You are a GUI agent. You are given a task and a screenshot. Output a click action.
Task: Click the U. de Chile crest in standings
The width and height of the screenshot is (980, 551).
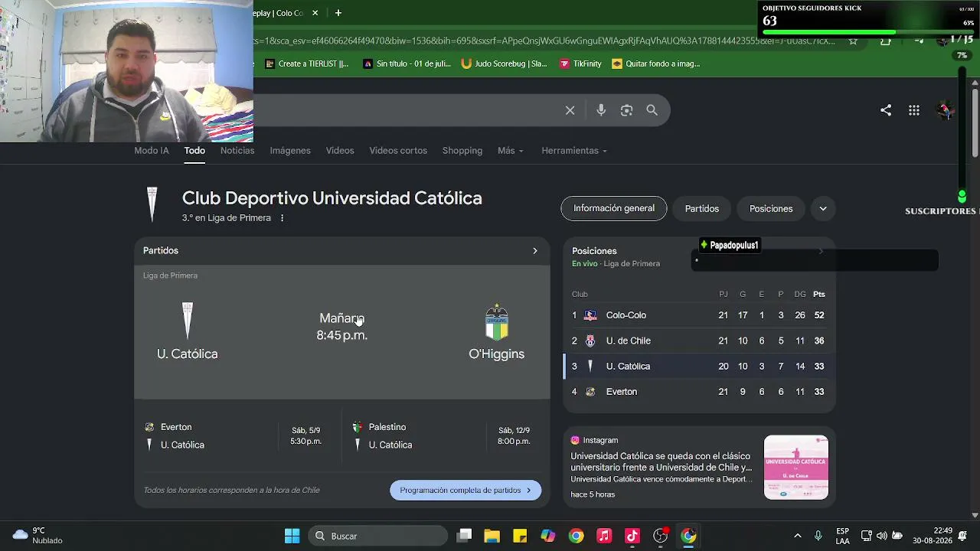point(590,341)
